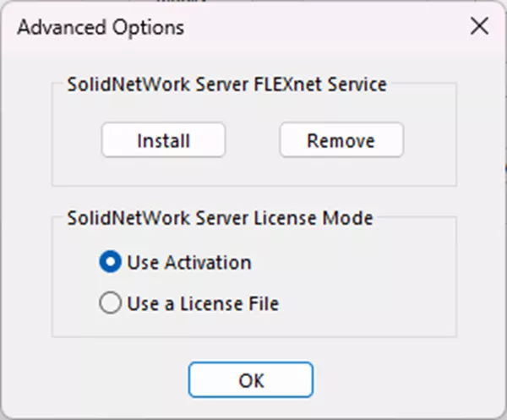Close the Advanced Options dialog

pyautogui.click(x=479, y=26)
